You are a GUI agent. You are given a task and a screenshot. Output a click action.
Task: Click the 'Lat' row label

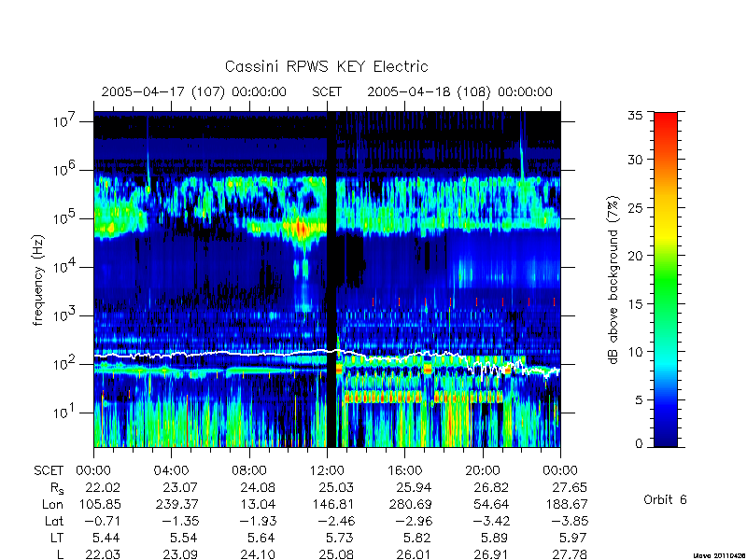[54, 521]
